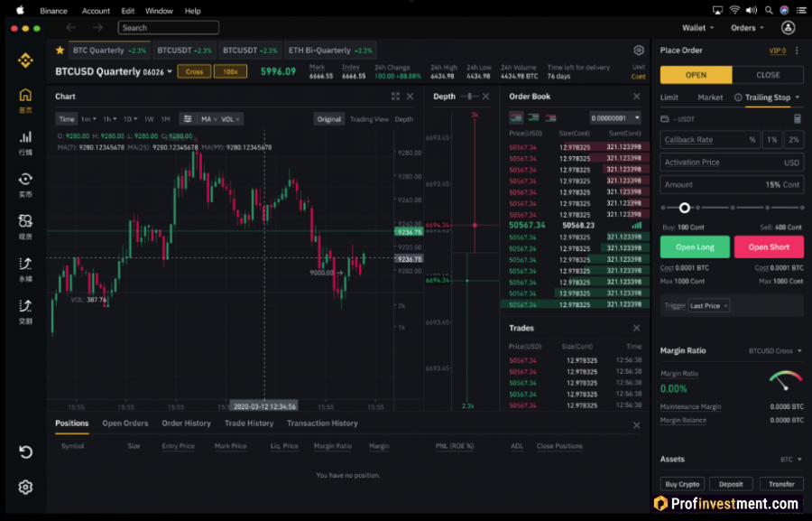Open layout settings gear near tabs
812x521 pixels.
click(639, 51)
